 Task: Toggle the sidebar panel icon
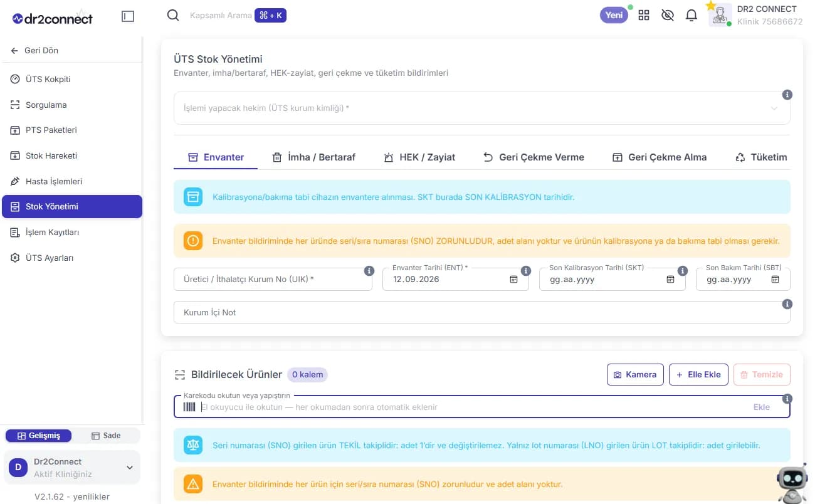(x=128, y=17)
